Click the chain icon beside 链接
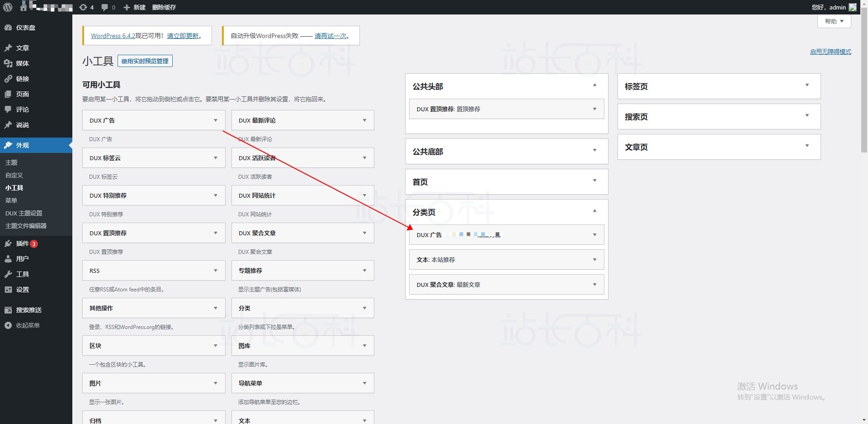Screen dimensions: 868x424 click(8, 79)
